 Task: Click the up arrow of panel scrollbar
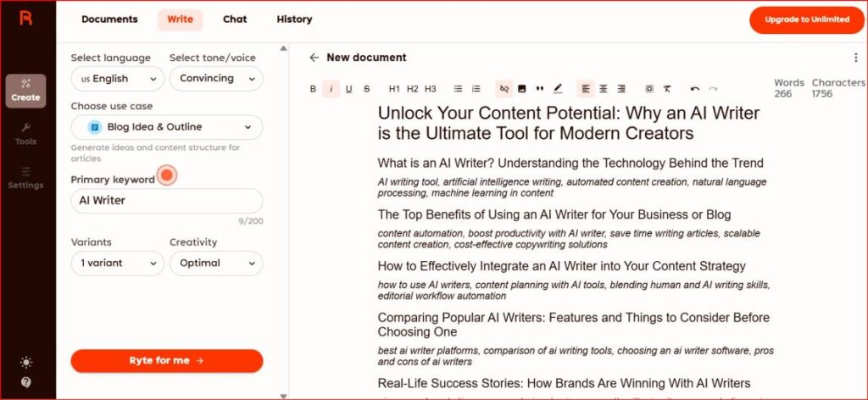[x=283, y=48]
